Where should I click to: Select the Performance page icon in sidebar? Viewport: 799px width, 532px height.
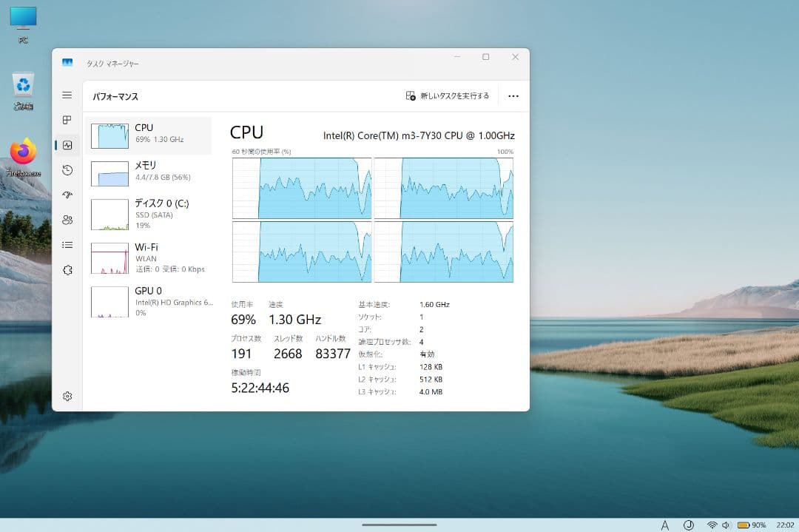(x=67, y=145)
